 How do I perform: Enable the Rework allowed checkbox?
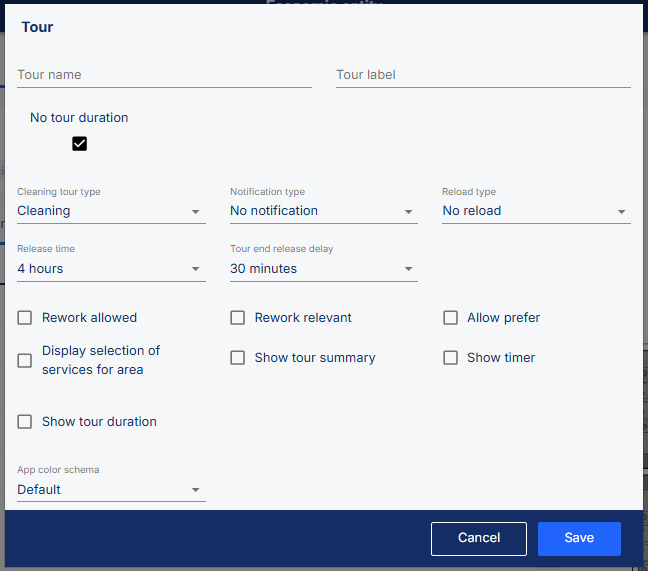point(25,318)
